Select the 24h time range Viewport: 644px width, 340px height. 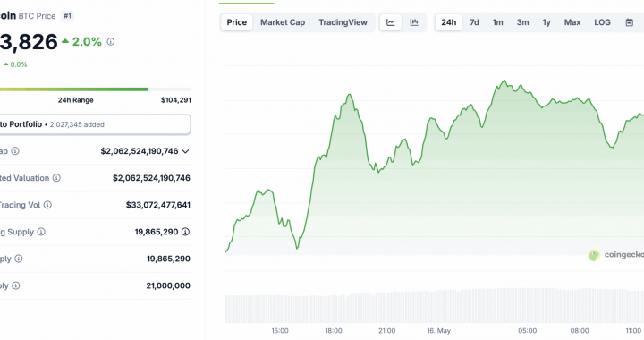click(x=448, y=22)
